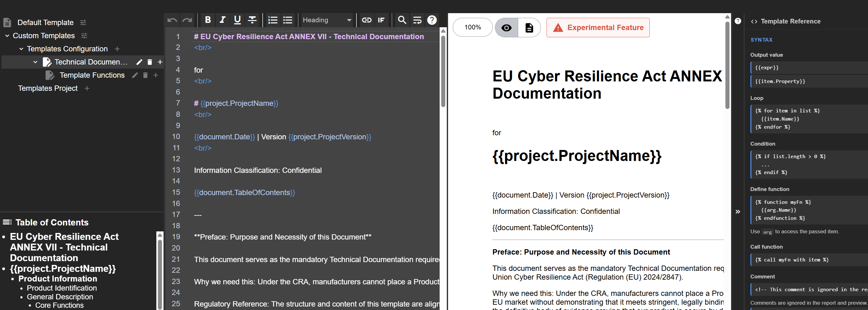Add item under Template Functions
This screenshot has height=310, width=868.
click(156, 75)
